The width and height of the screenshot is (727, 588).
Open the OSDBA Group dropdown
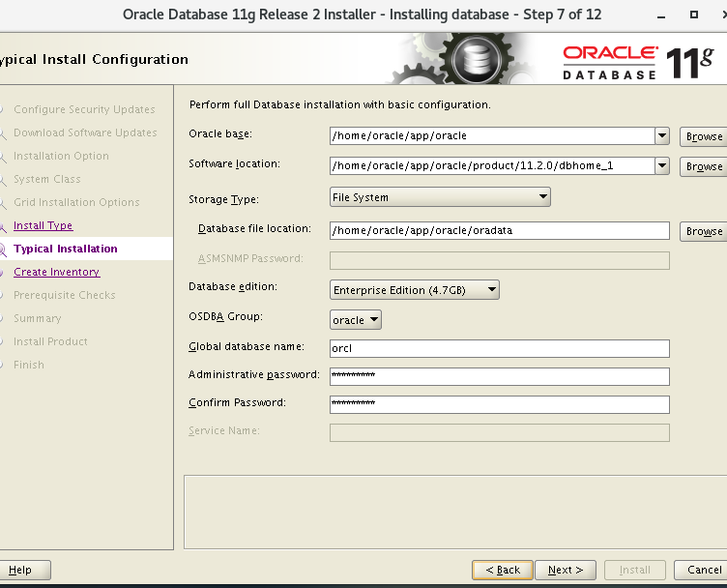coord(356,320)
